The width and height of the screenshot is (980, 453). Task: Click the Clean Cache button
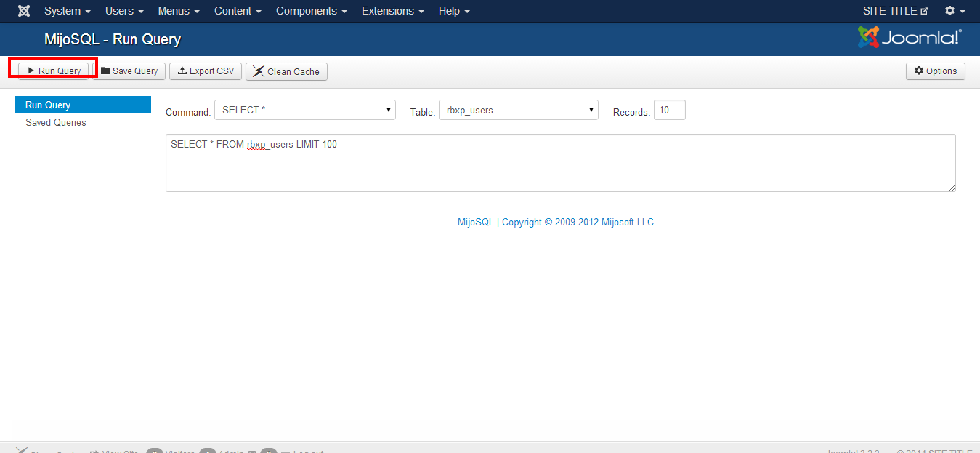pos(286,71)
